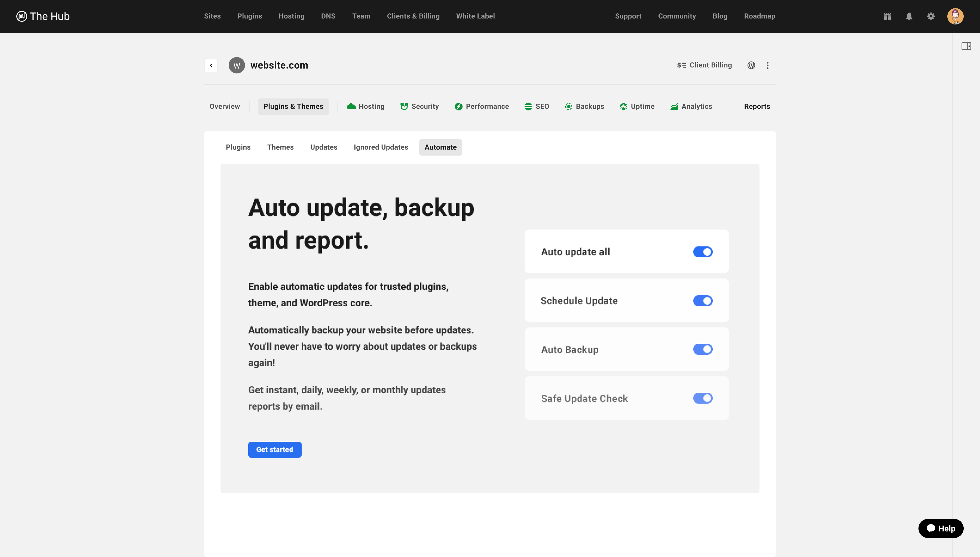Viewport: 980px width, 557px height.
Task: Open Clients & Billing in top menu
Action: pyautogui.click(x=413, y=16)
